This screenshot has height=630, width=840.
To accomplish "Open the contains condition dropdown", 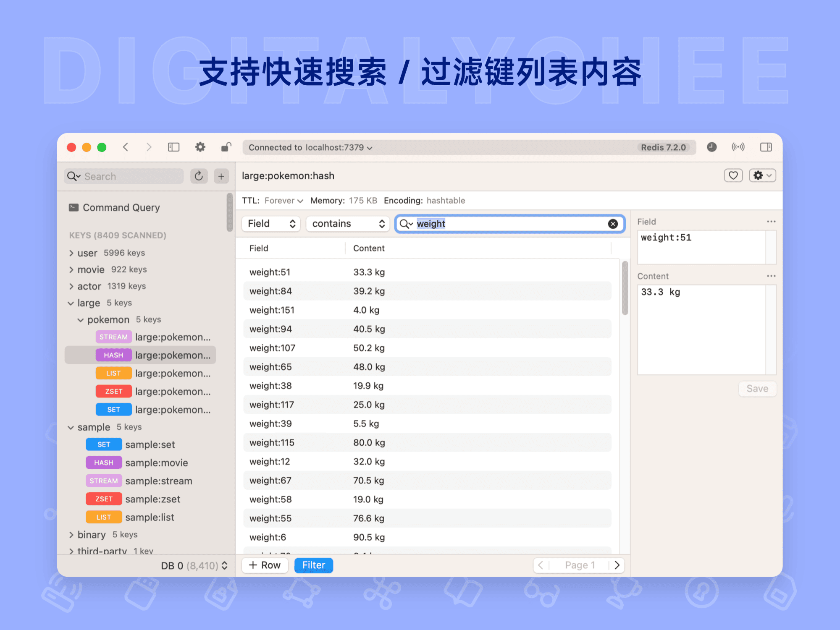I will [x=347, y=223].
